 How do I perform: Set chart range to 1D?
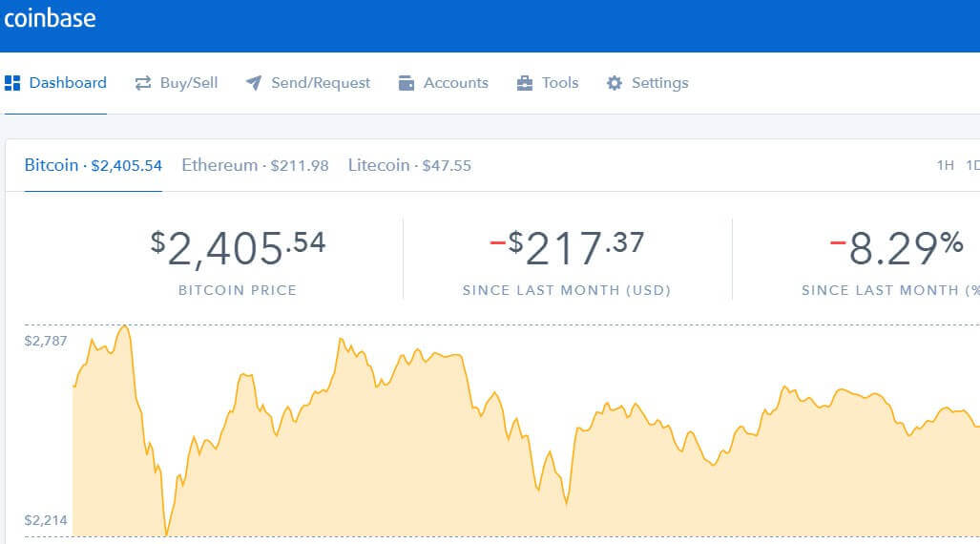972,165
